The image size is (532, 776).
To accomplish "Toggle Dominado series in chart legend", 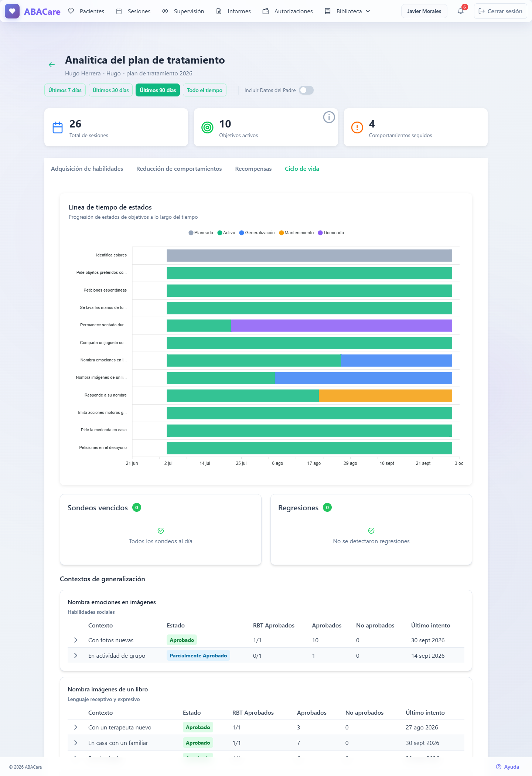I will tap(331, 233).
